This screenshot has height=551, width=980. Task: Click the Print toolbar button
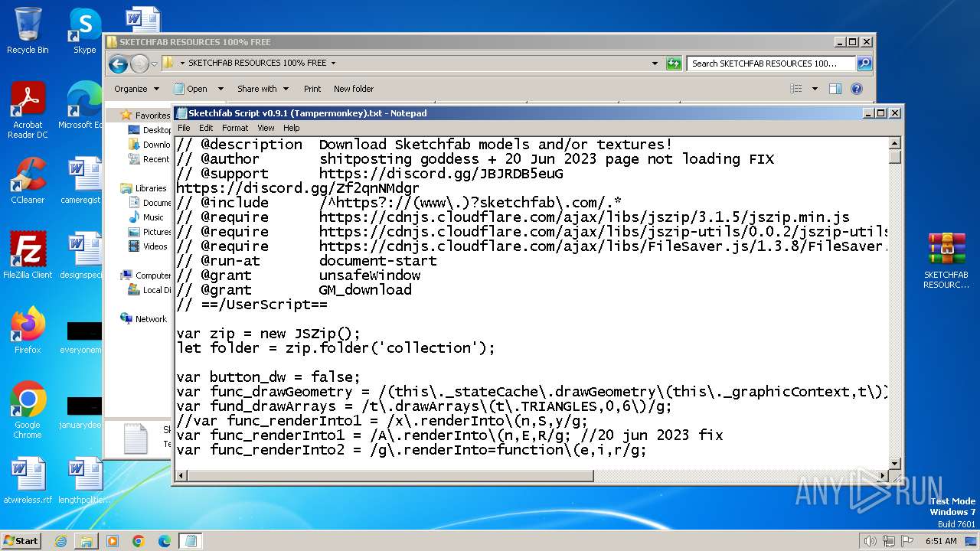click(312, 89)
